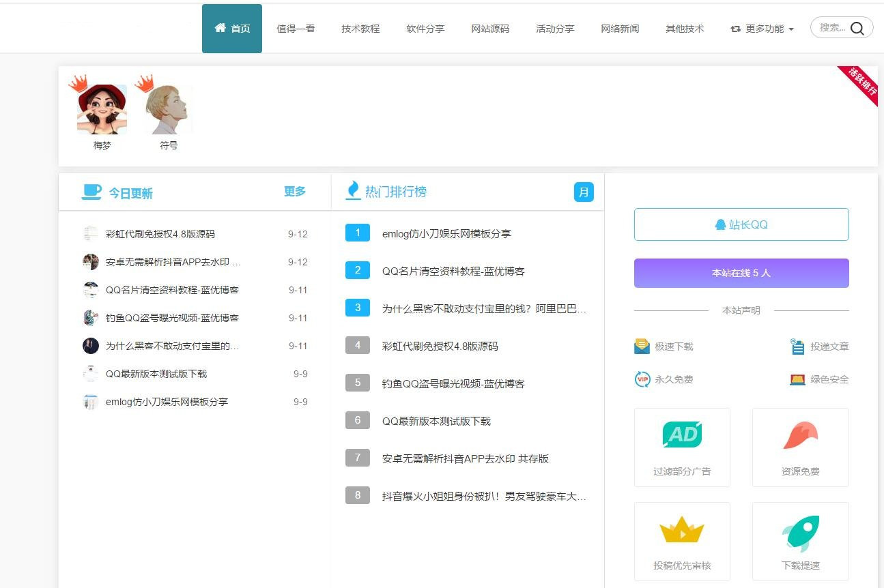
Task: Click the rocket icon for 下载提速
Action: pos(800,532)
